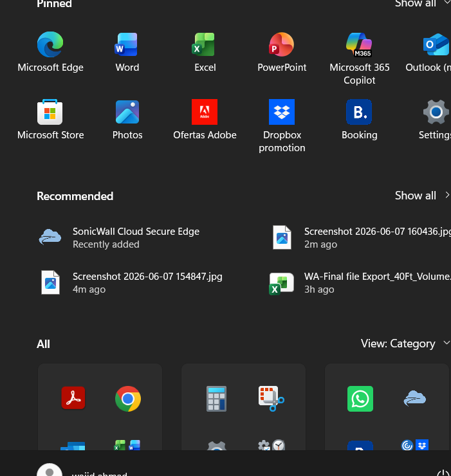Open Excel and Word folder group
This screenshot has height=476, width=451.
pyautogui.click(x=127, y=445)
